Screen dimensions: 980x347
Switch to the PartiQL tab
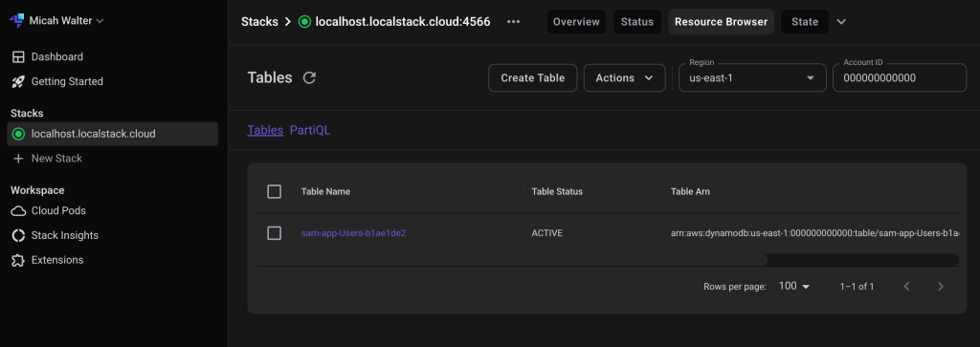(x=310, y=130)
